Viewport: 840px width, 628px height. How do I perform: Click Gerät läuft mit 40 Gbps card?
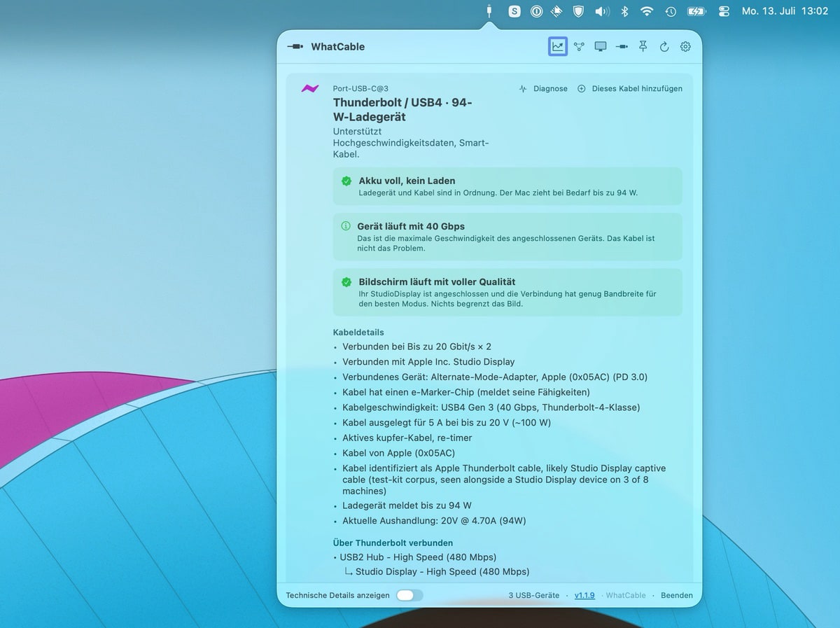(x=507, y=237)
